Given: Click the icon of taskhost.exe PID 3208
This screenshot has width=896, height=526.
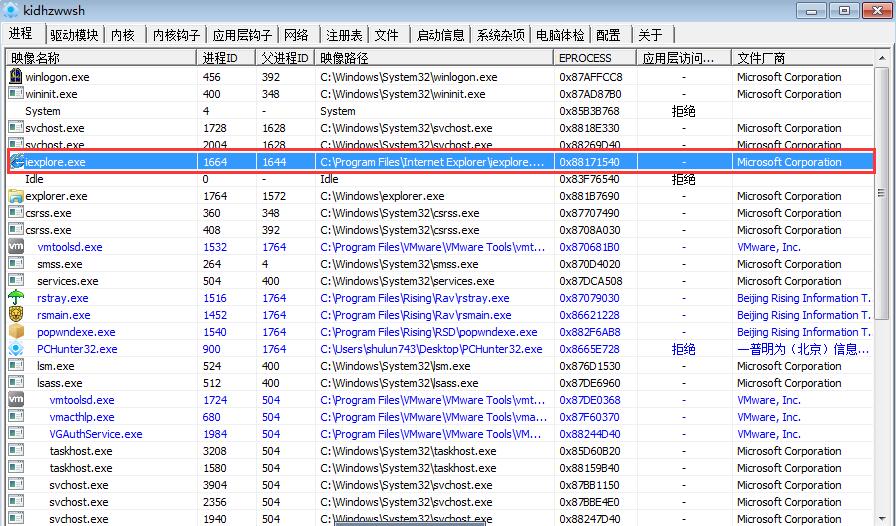Looking at the screenshot, I should tap(16, 451).
